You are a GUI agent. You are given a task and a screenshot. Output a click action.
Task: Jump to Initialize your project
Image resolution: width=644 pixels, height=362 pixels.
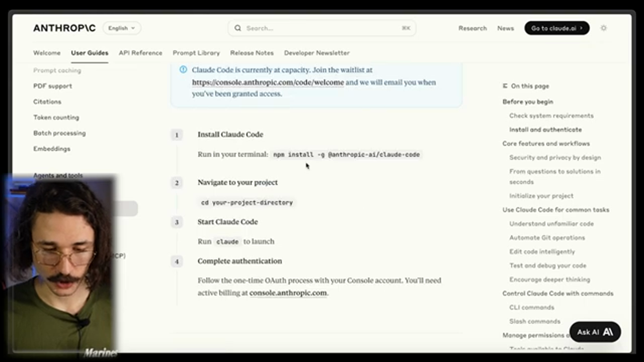coord(541,196)
